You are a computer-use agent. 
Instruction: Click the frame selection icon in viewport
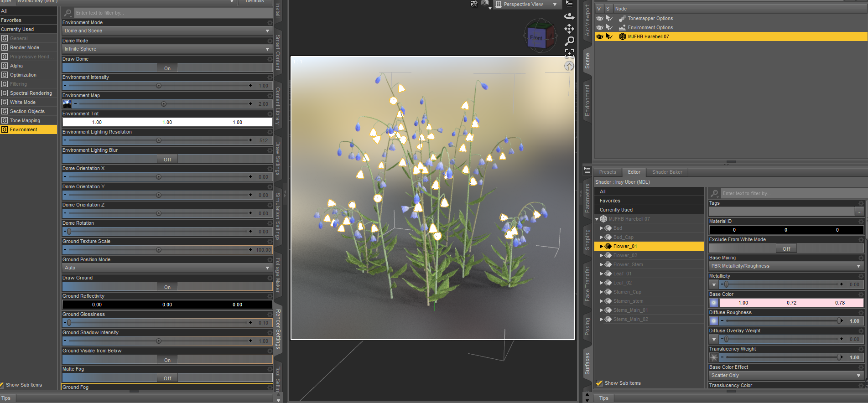pyautogui.click(x=569, y=53)
